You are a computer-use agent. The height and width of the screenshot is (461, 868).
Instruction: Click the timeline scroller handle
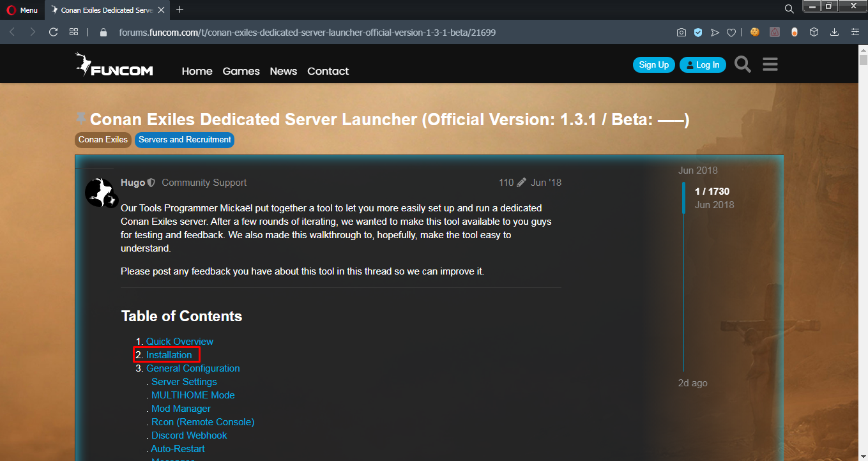pos(683,198)
